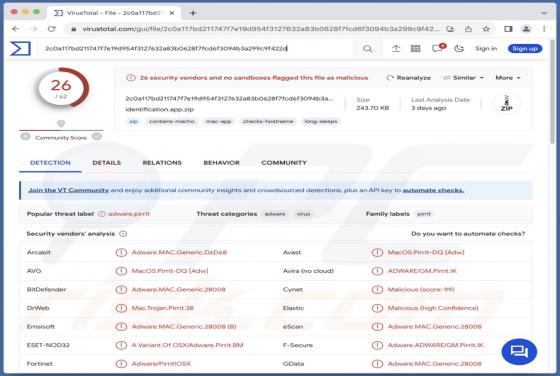Screen dimensions: 560x376
Task: Click the contains-macho tag
Action: pos(172,122)
